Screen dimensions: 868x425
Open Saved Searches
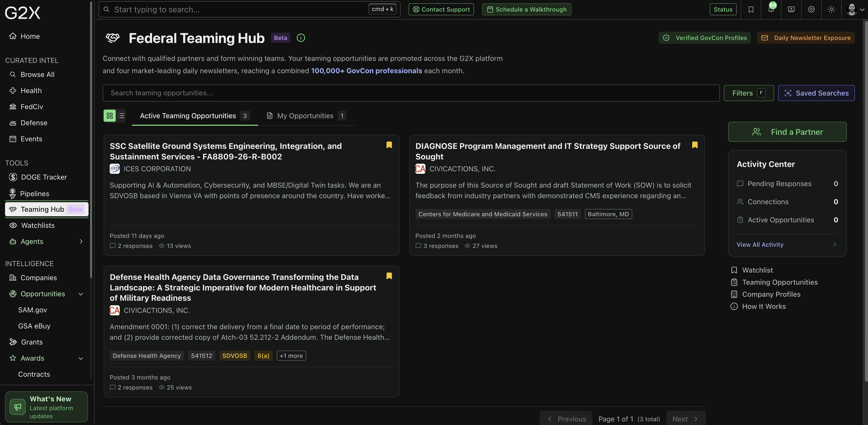(x=816, y=93)
